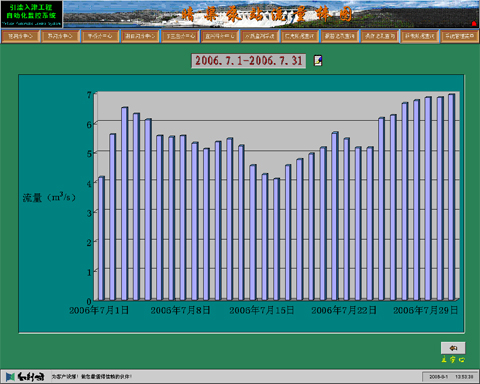Select the 2006.7.1-2006.7.31 date range field
The width and height of the screenshot is (480, 384).
click(x=248, y=61)
